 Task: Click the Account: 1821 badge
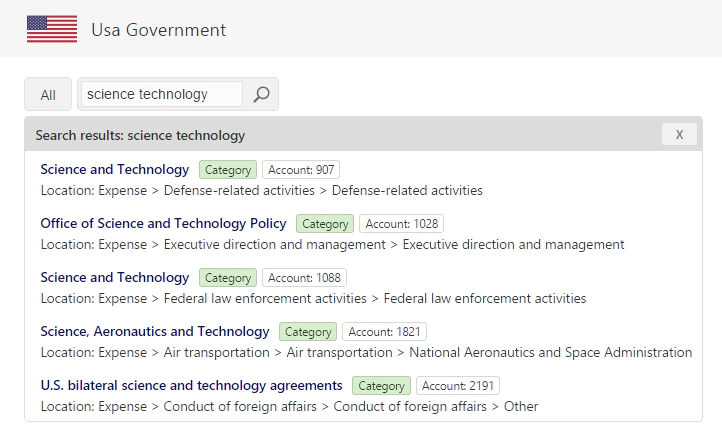click(x=384, y=332)
